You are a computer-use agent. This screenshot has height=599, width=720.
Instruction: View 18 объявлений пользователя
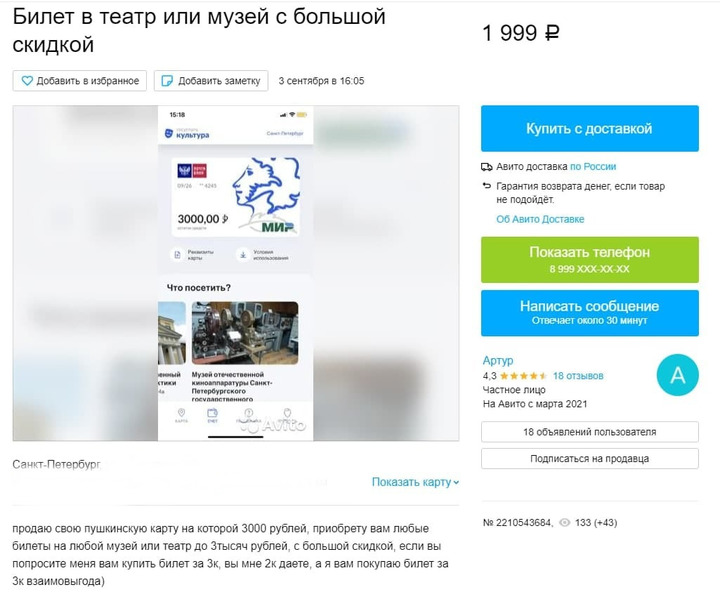590,432
